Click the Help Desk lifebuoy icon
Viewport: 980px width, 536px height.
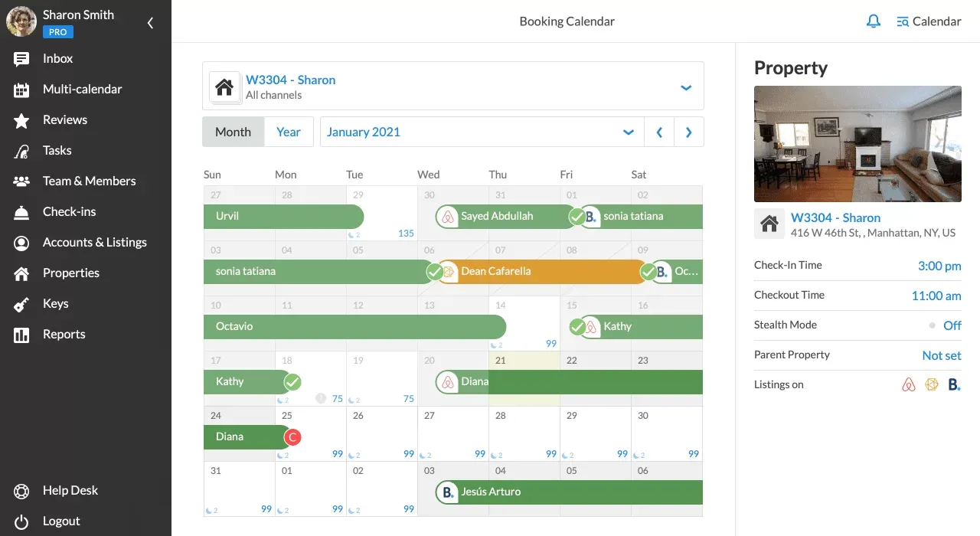click(21, 491)
